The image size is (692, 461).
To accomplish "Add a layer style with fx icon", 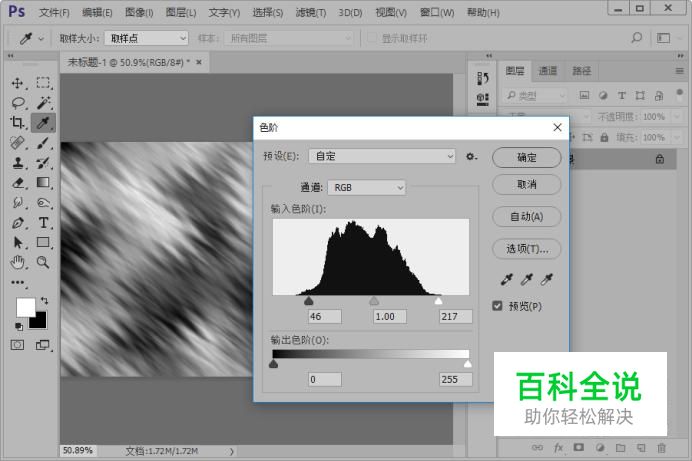I will pos(558,448).
